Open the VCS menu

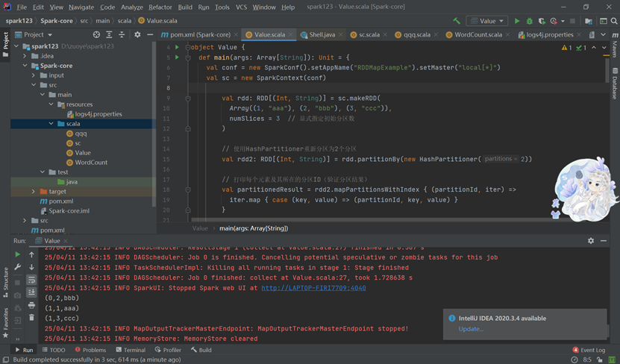click(241, 7)
